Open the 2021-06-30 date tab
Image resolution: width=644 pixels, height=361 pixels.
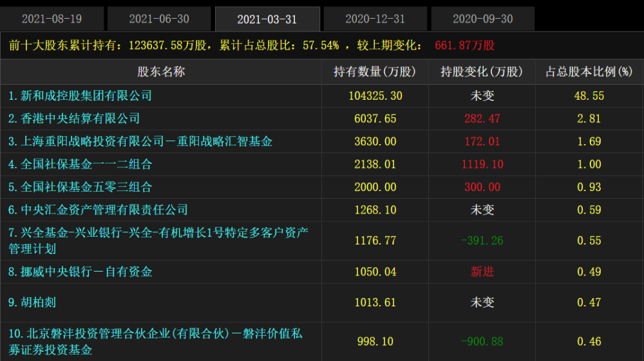(159, 19)
